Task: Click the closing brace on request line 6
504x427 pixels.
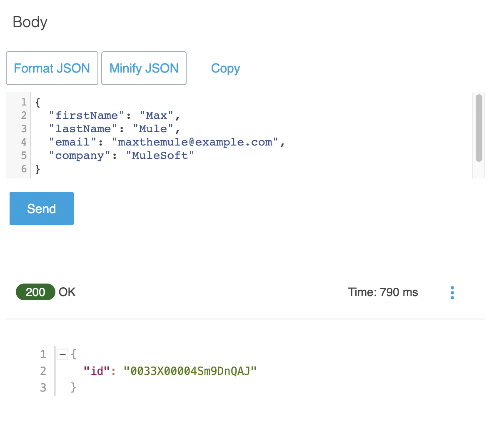Action: [37, 169]
